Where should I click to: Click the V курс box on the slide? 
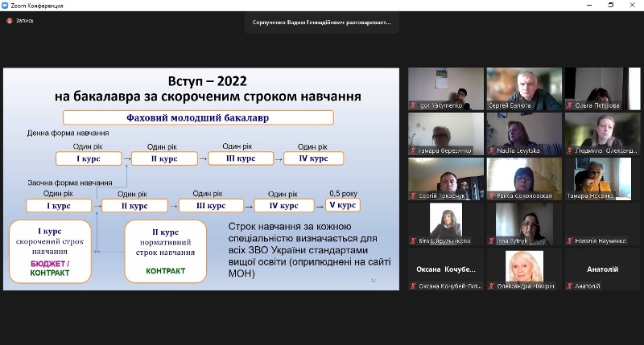click(x=343, y=205)
